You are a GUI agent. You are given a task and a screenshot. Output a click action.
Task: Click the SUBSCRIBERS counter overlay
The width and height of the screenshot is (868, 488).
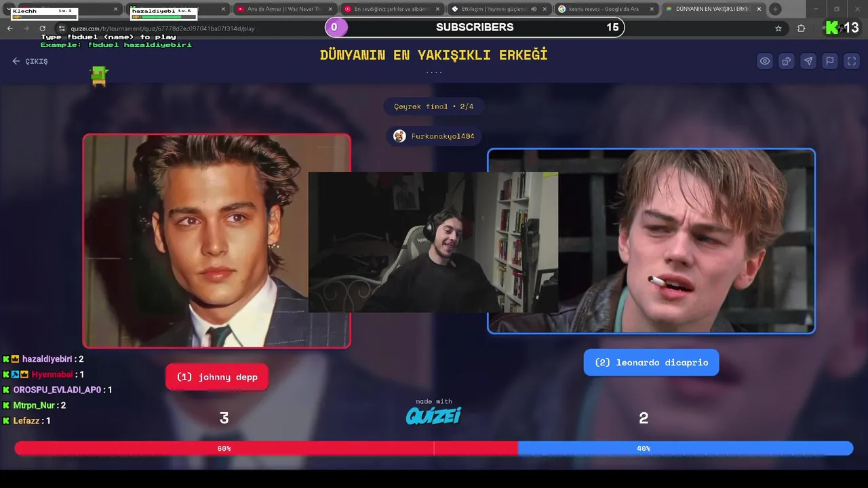tap(475, 27)
